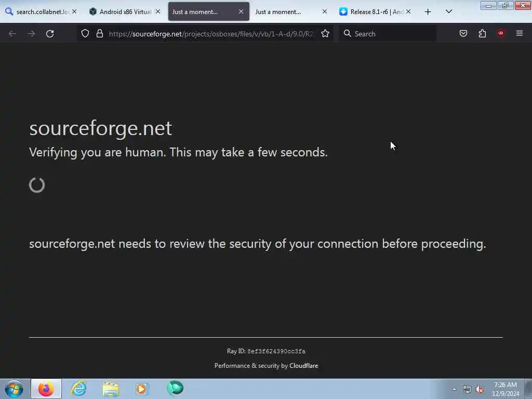Open the Cloudflare link
The image size is (532, 399).
(x=303, y=366)
